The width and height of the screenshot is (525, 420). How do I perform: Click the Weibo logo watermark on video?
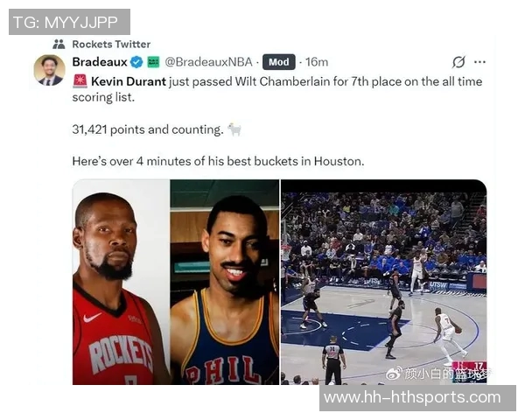395,374
